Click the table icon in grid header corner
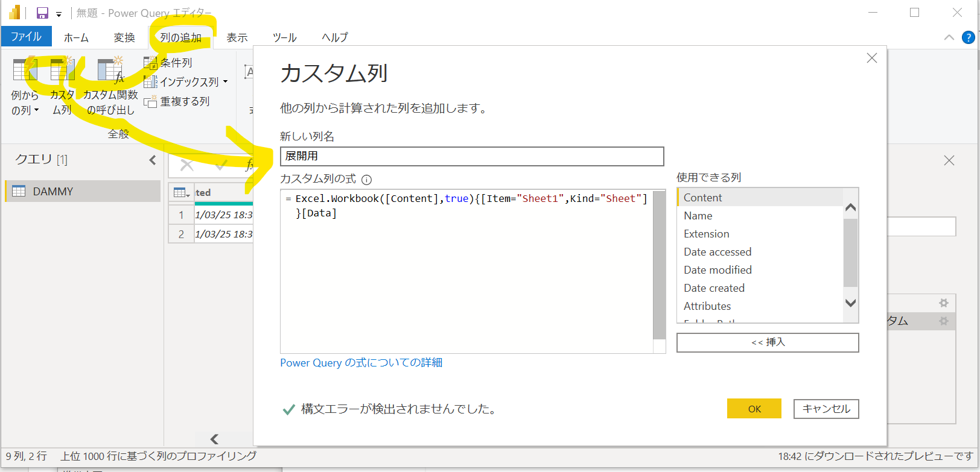 180,193
